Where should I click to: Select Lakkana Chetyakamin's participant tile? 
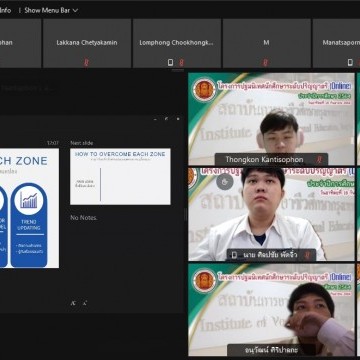87,43
